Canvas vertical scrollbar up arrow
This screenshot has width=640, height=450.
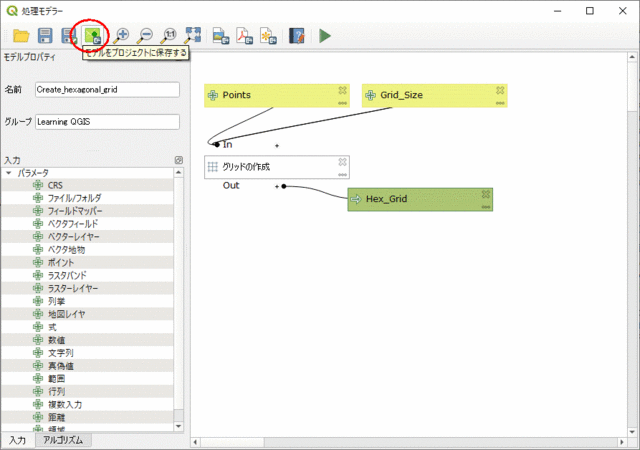(x=632, y=57)
